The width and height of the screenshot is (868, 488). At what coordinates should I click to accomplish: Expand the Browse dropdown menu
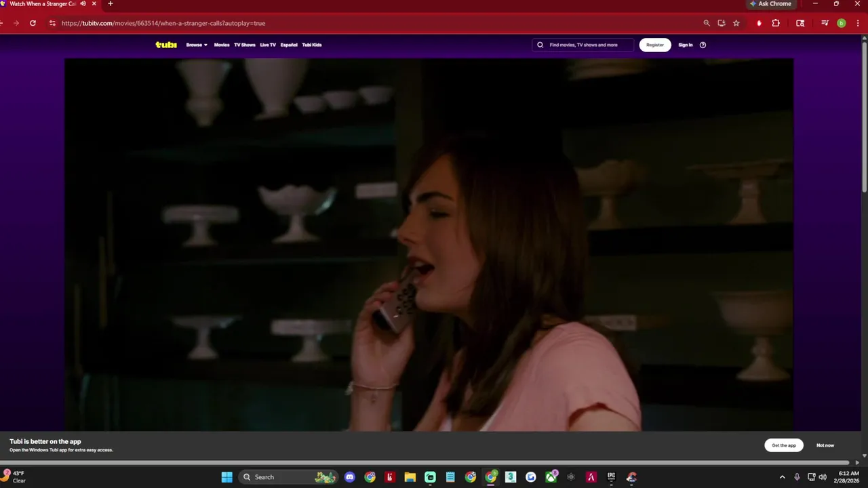pos(197,45)
